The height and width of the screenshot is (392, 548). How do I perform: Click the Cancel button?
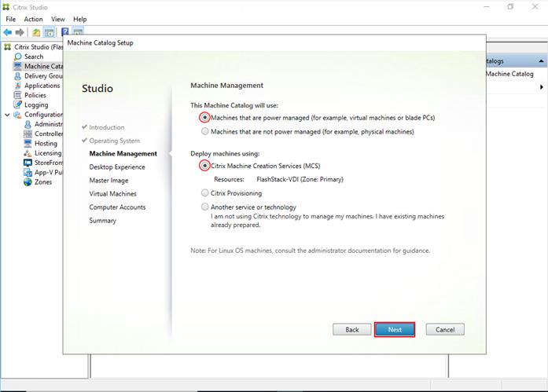point(445,329)
